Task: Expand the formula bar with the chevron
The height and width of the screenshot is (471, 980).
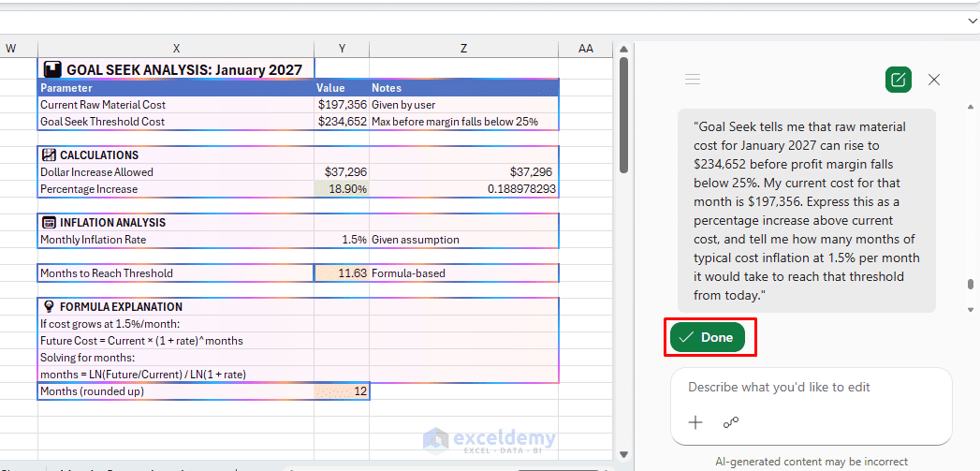Action: pos(972,22)
